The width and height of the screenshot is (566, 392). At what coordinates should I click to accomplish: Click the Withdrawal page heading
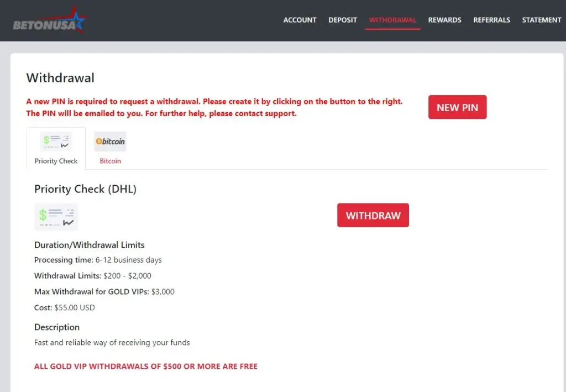click(60, 78)
